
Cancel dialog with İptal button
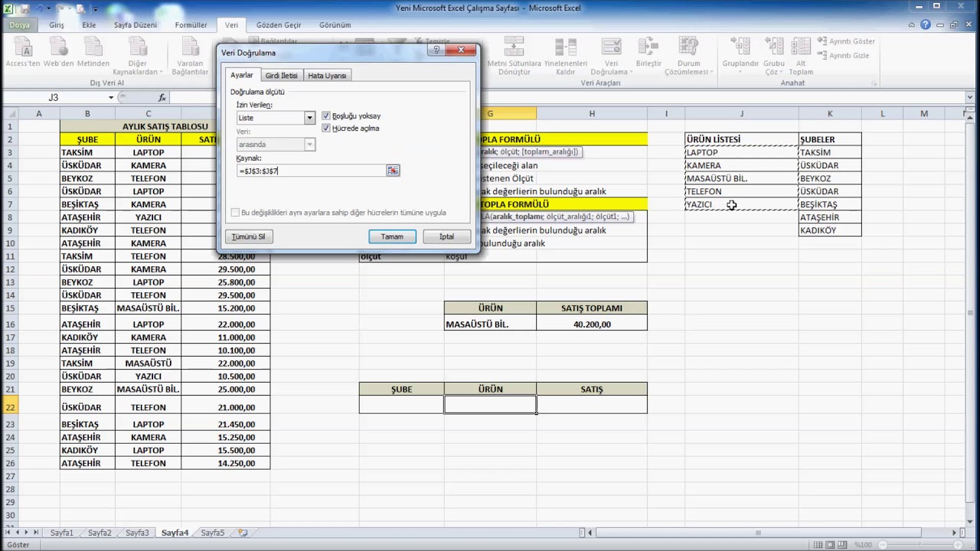coord(446,236)
